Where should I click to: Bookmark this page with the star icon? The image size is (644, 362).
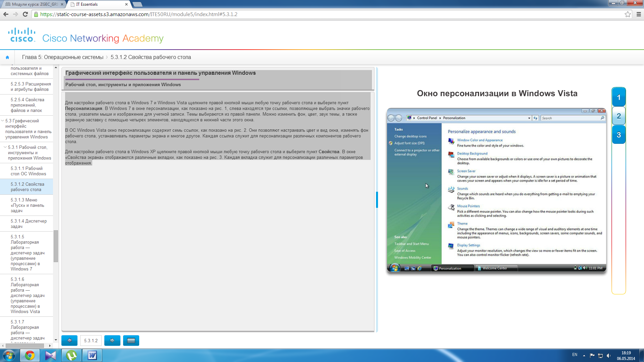tap(628, 14)
